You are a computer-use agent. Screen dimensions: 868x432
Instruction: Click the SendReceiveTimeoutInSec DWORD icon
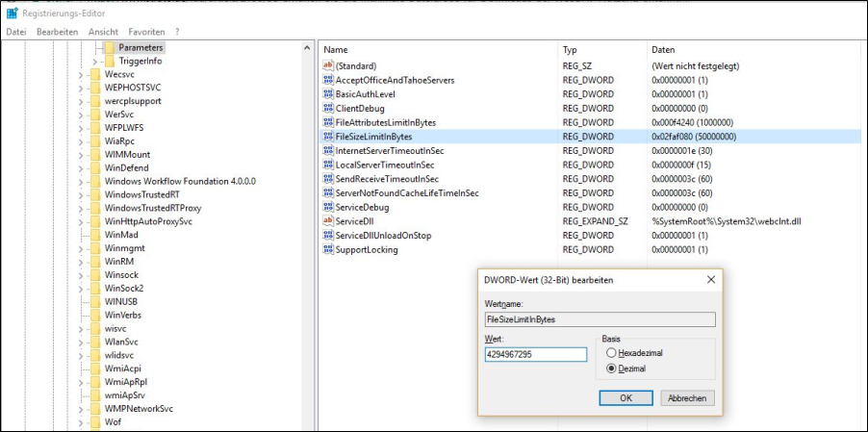pyautogui.click(x=328, y=179)
